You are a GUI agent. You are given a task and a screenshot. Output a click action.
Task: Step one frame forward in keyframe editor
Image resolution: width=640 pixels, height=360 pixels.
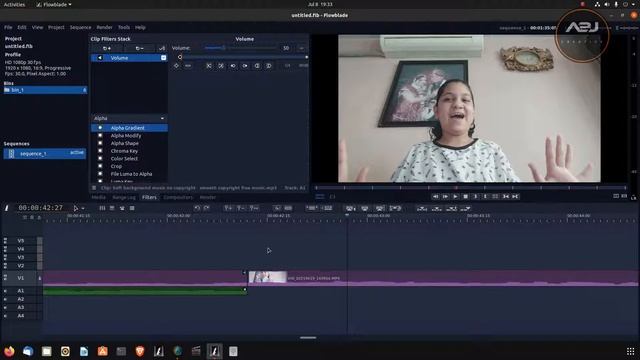click(x=245, y=66)
